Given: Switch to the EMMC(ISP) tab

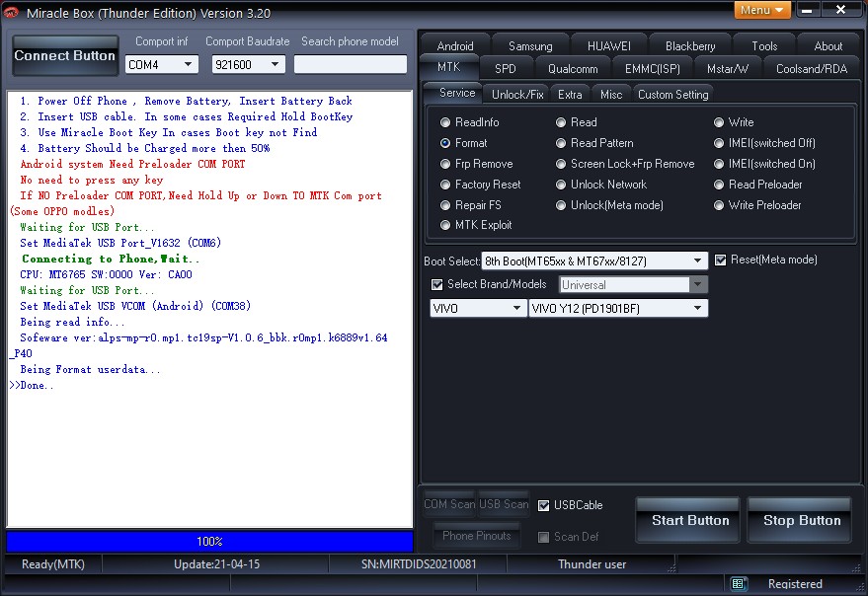Looking at the screenshot, I should pyautogui.click(x=653, y=69).
